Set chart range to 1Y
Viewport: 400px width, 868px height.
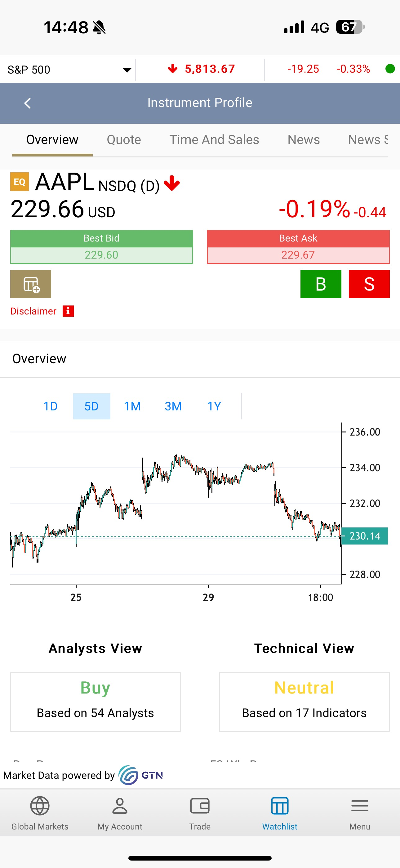point(214,406)
